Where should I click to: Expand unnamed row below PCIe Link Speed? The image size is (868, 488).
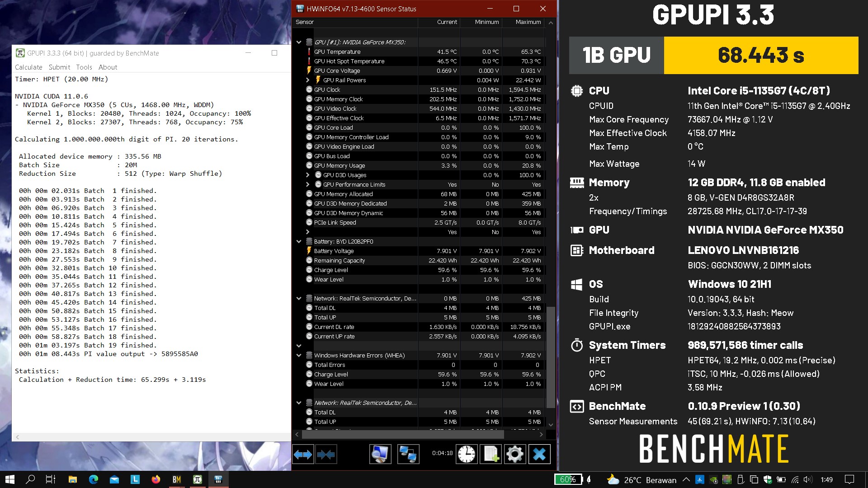click(308, 232)
